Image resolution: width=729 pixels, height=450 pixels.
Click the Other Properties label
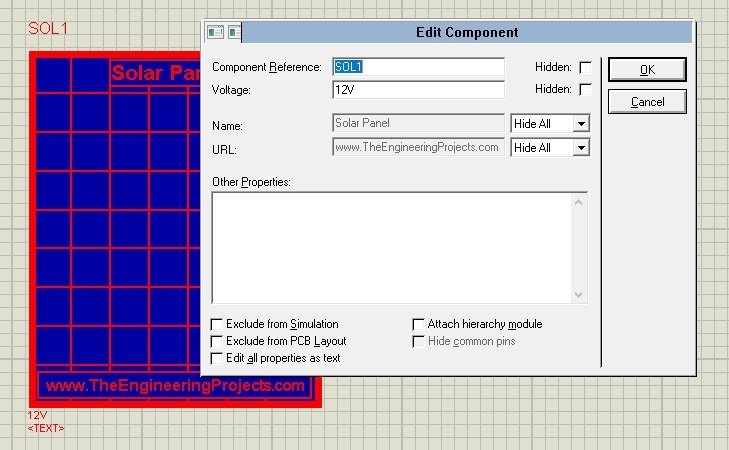[x=251, y=182]
